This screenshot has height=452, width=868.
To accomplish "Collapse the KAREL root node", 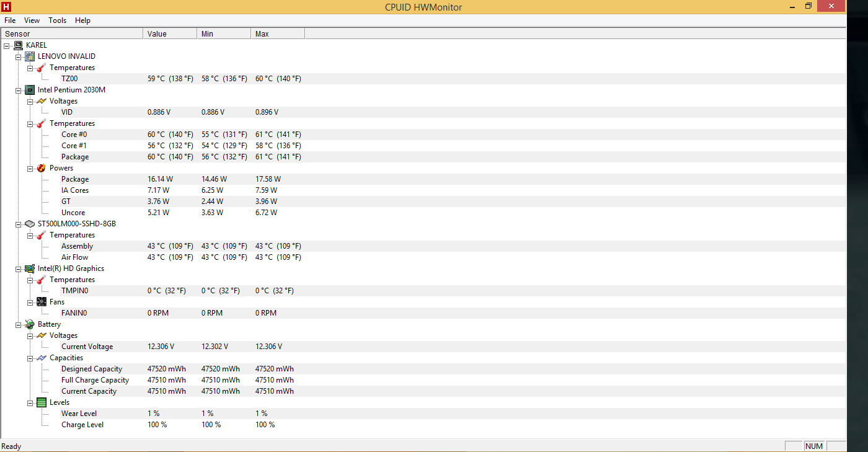I will click(x=6, y=45).
